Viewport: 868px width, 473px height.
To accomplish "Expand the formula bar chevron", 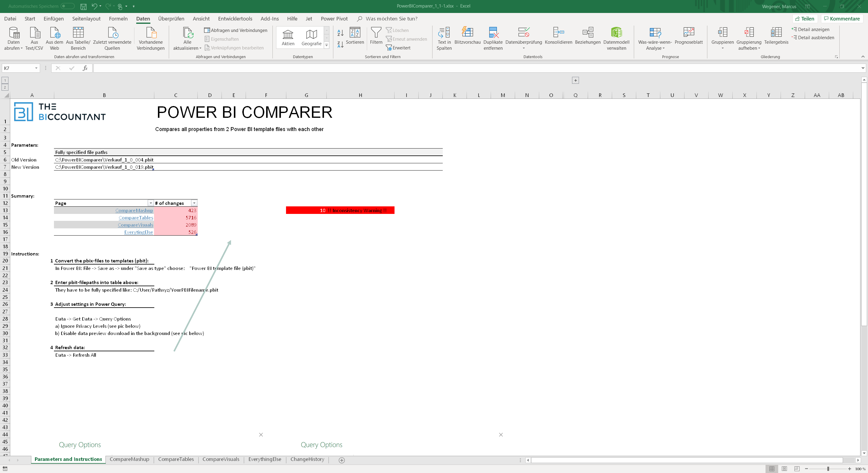I will point(863,68).
